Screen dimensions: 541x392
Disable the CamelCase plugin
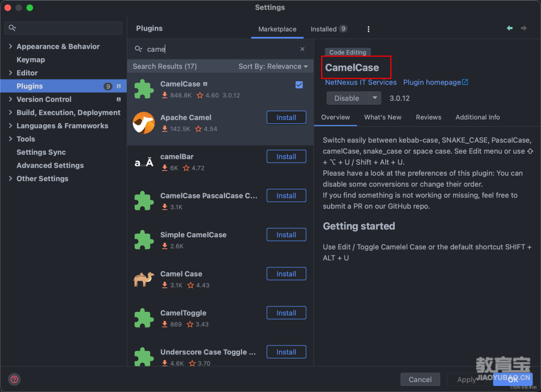(x=347, y=98)
